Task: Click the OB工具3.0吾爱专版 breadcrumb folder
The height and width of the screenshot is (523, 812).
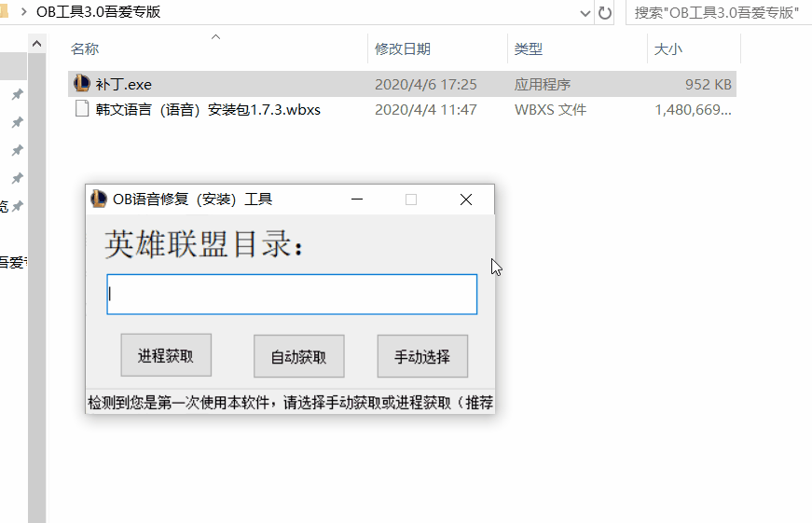Action: point(99,12)
